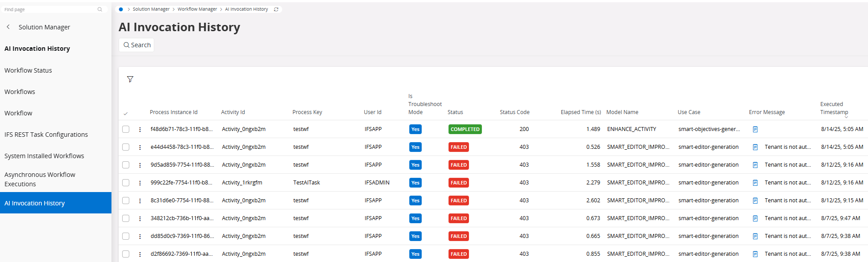Click TestAITask process key cell
This screenshot has height=262, width=868.
(307, 183)
